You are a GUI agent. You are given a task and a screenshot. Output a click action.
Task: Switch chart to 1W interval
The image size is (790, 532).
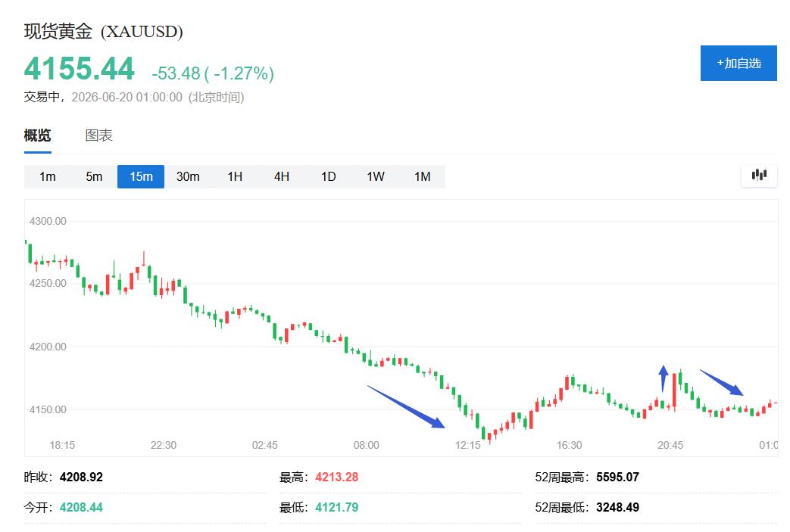(376, 176)
